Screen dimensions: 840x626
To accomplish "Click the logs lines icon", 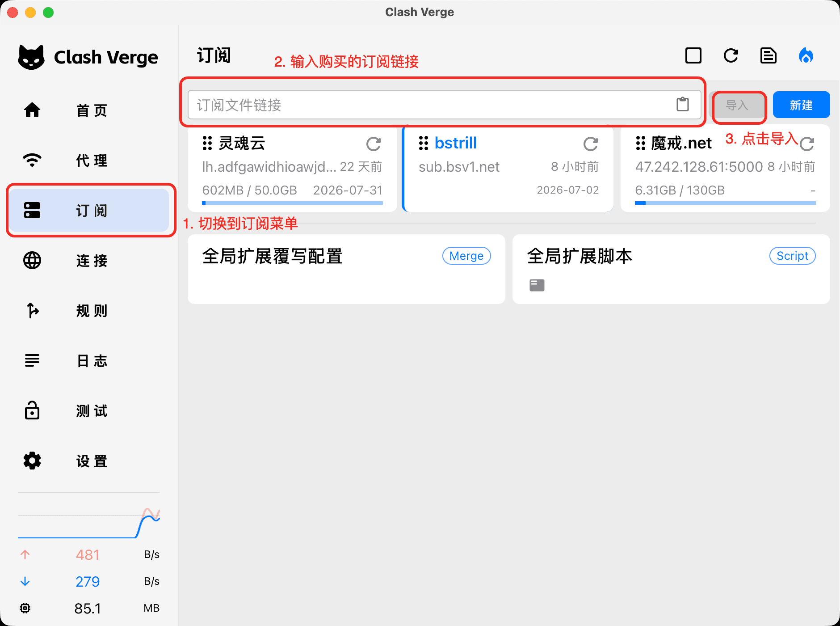I will point(32,360).
